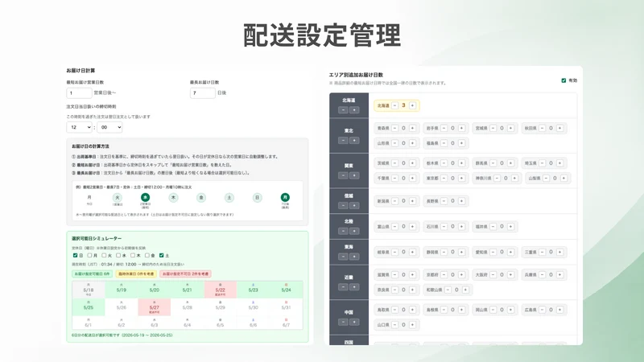
Task: Click plus on the 北海道 region header
Action: click(354, 110)
